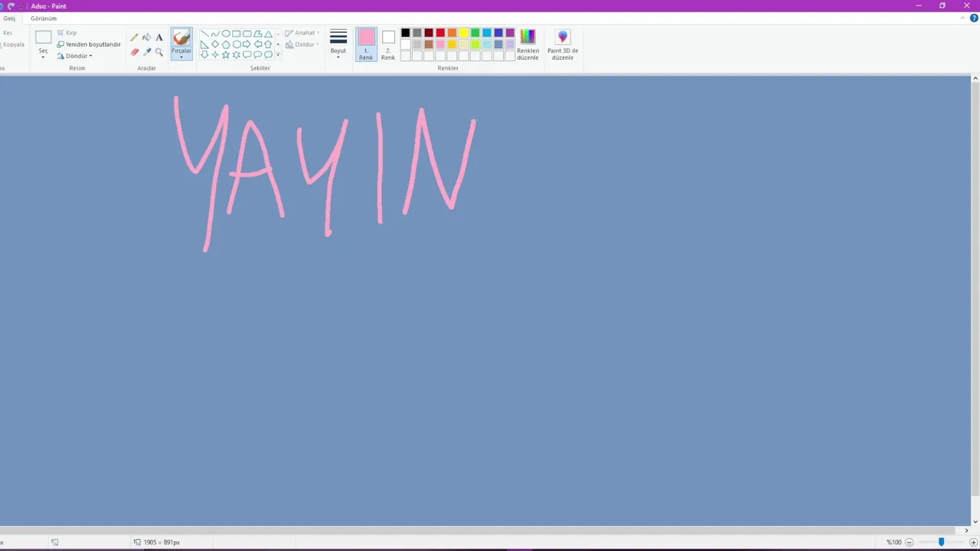Select the Text tool (A)
Screen dimensions: 980x551
[x=159, y=37]
